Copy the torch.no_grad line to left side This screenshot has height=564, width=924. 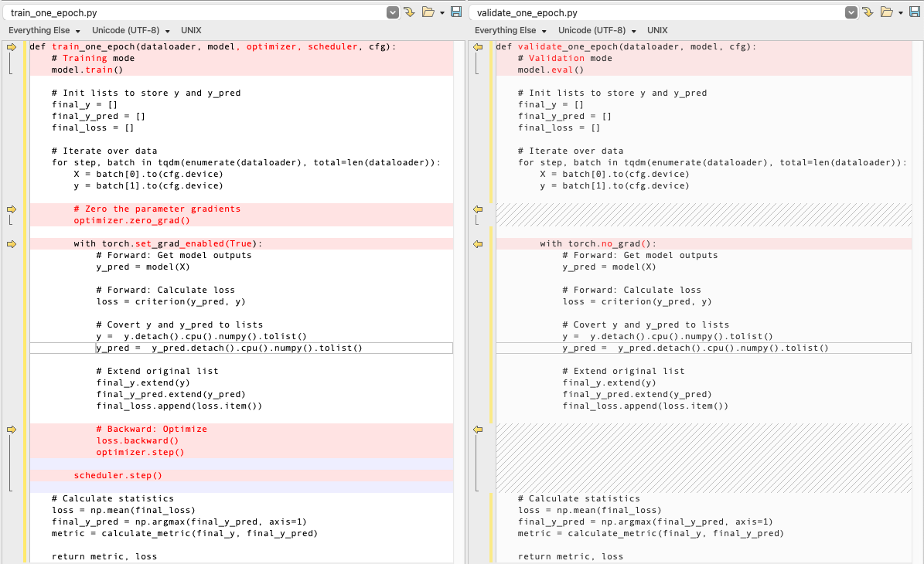click(478, 244)
